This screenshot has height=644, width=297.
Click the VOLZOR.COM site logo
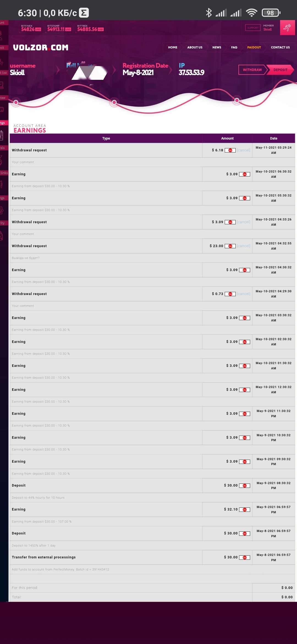click(x=41, y=48)
